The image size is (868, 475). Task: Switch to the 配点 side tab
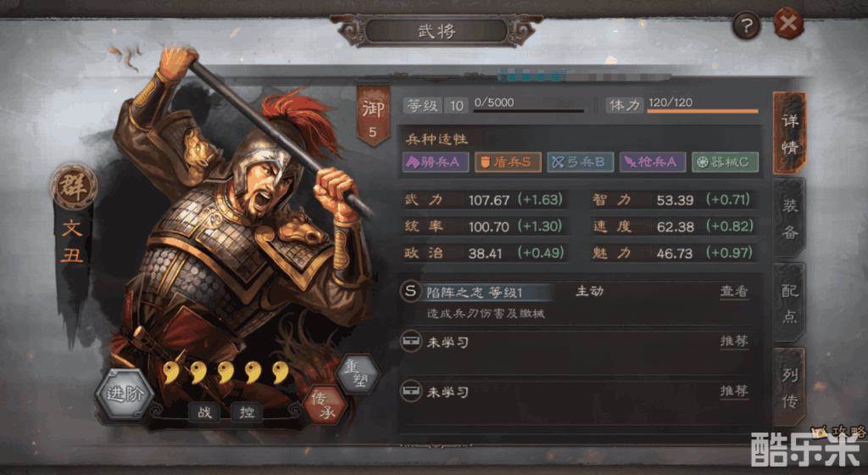point(790,303)
